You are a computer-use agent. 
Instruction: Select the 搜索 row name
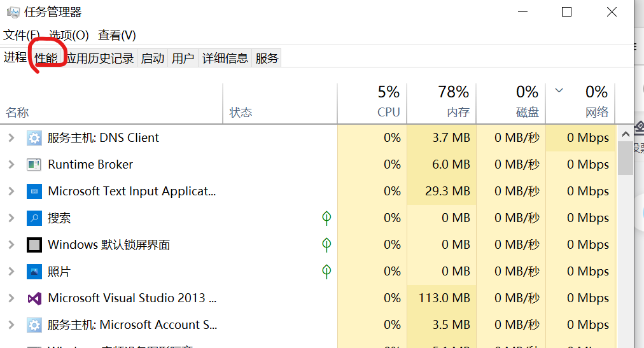[59, 218]
